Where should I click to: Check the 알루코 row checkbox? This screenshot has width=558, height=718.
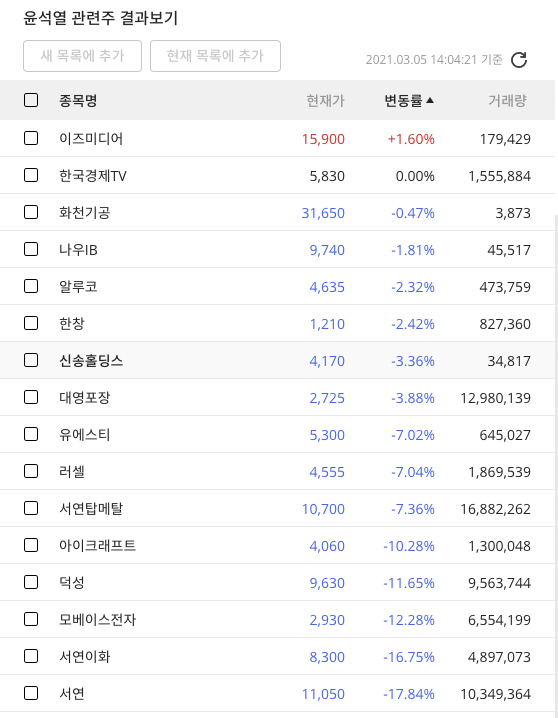pyautogui.click(x=31, y=287)
